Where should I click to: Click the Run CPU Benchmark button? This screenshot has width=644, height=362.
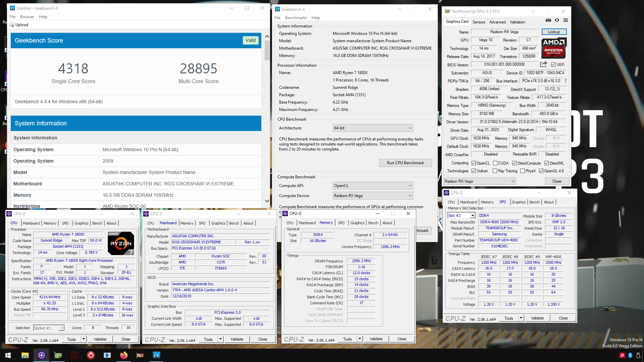[405, 163]
